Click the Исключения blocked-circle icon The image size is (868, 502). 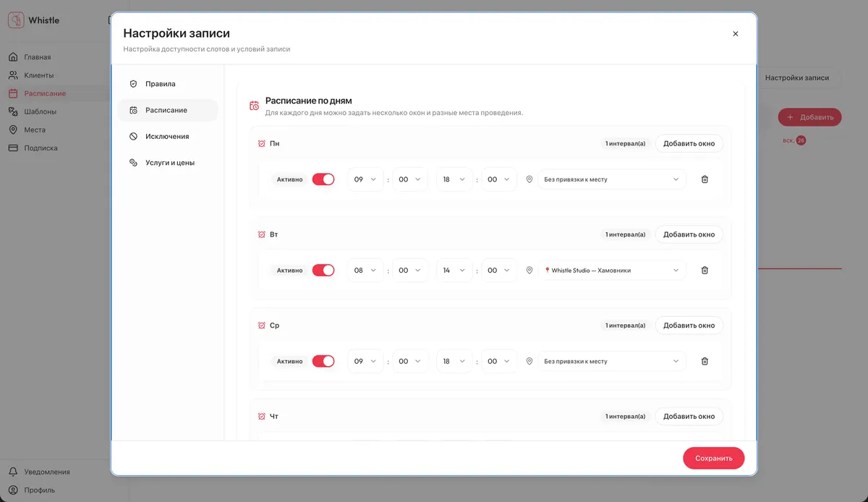133,137
